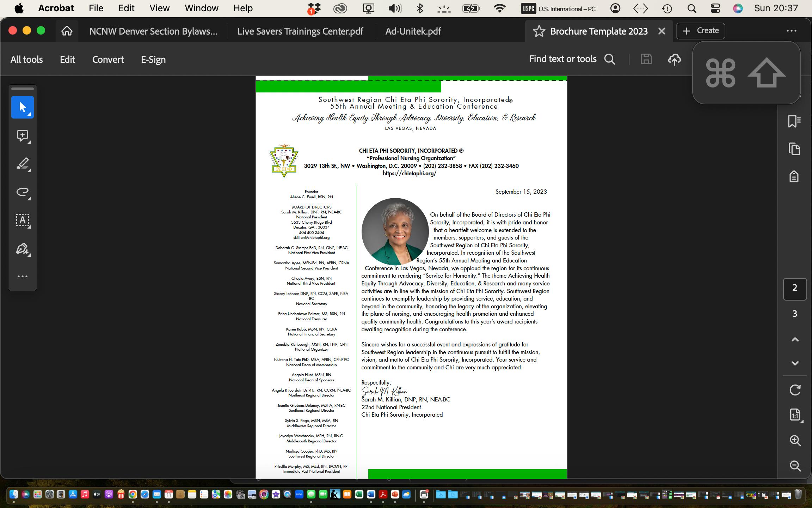This screenshot has height=508, width=812.
Task: Expand more tools in left toolbar
Action: pos(22,277)
